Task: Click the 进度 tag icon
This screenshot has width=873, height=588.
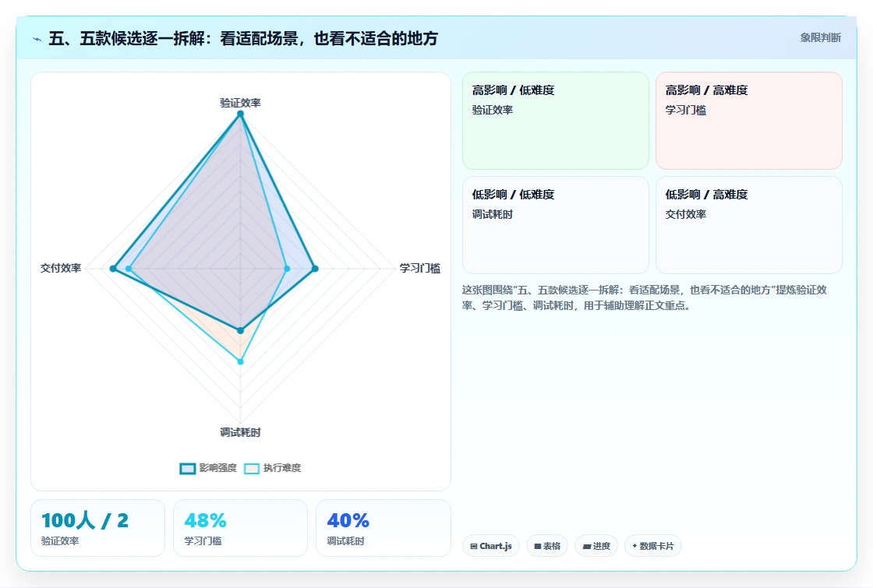Action: click(x=586, y=546)
